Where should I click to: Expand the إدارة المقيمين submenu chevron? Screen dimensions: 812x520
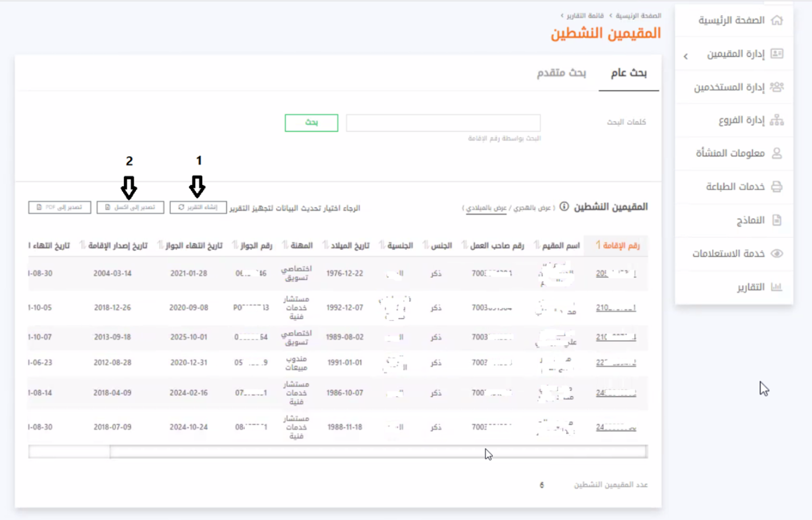coord(686,56)
